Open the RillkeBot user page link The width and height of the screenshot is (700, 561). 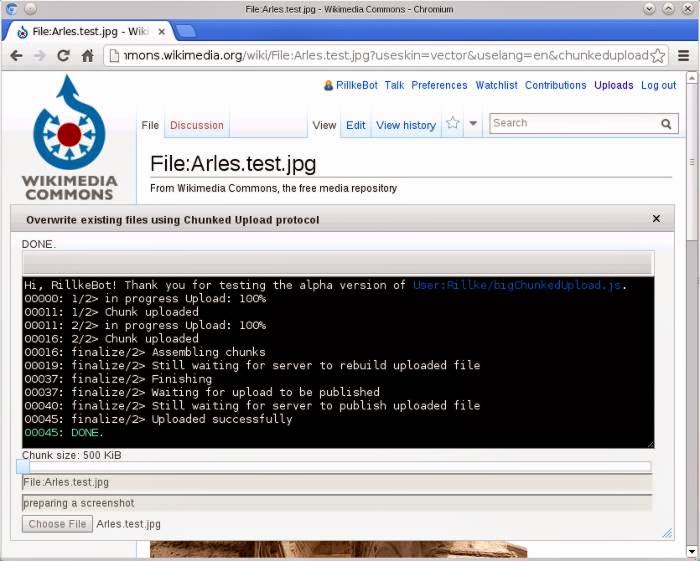(x=357, y=85)
